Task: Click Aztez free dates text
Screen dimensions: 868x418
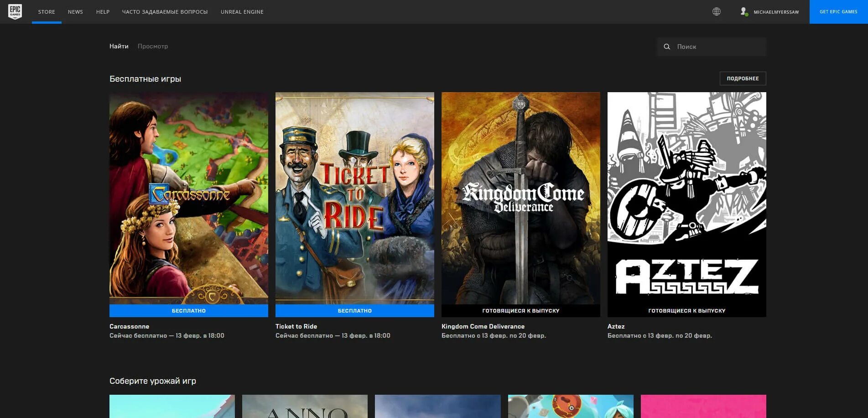Action: pyautogui.click(x=660, y=335)
